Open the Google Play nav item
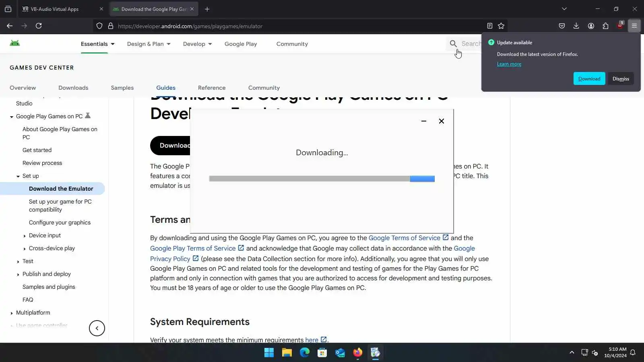644x362 pixels. click(241, 44)
